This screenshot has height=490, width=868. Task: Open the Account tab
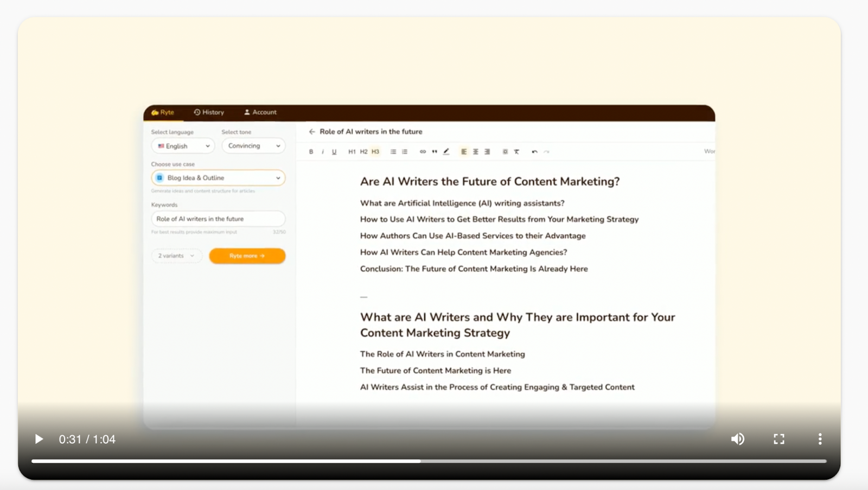(260, 112)
